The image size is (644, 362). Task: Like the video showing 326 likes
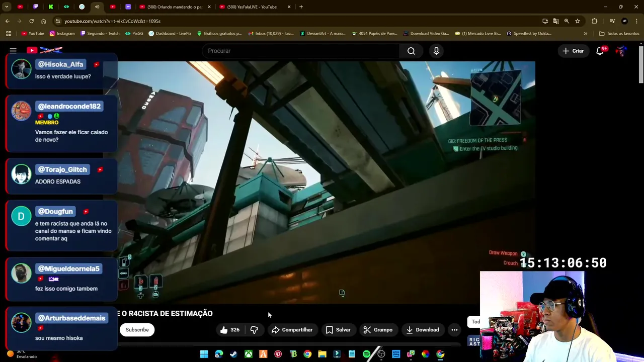coord(229,330)
